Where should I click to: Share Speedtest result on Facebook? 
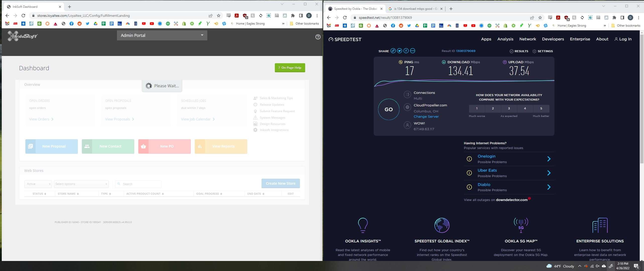point(406,51)
